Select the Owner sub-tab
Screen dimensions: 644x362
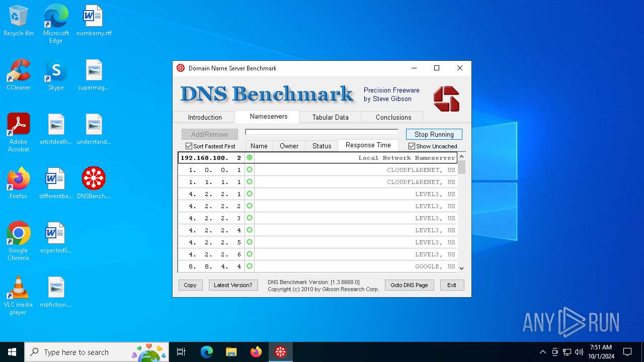point(289,146)
